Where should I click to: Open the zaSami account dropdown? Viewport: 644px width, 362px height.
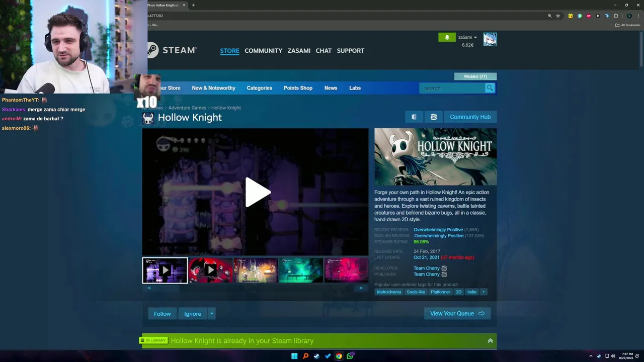coord(467,37)
